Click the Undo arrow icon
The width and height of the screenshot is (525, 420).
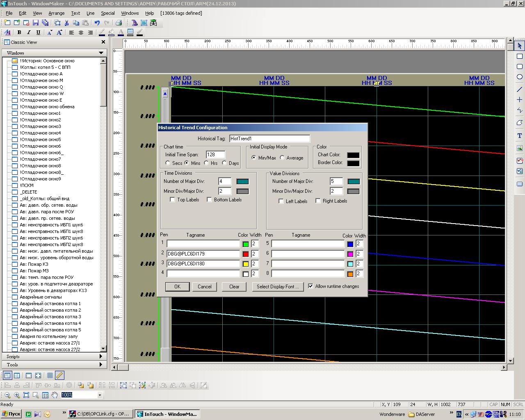tap(97, 23)
